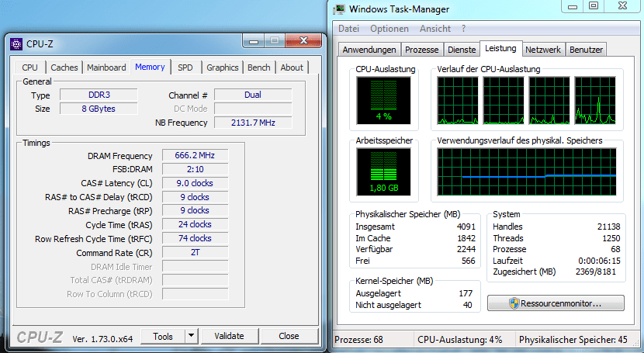
Task: Select the Leistung tab
Action: click(x=500, y=48)
